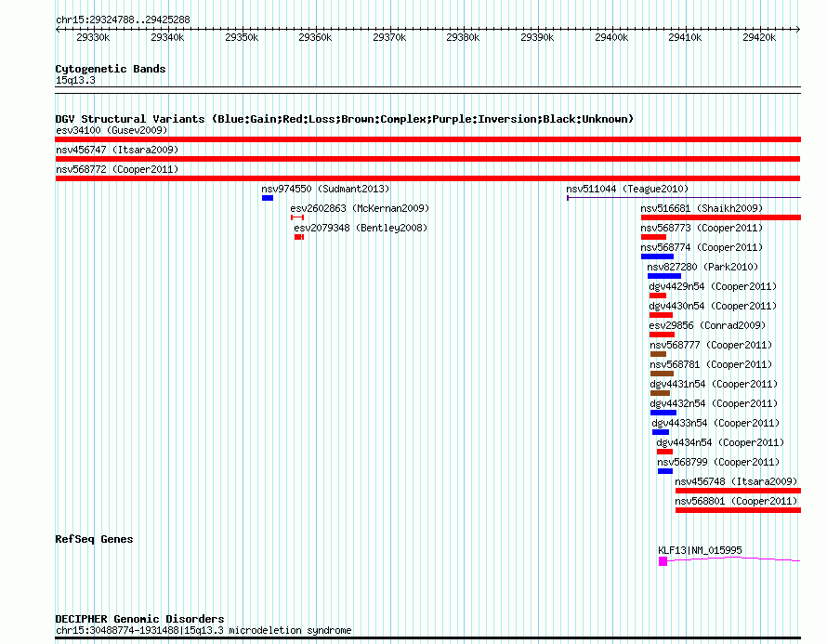Click the 29330k ruler position
The width and height of the screenshot is (827, 644).
coord(93,37)
